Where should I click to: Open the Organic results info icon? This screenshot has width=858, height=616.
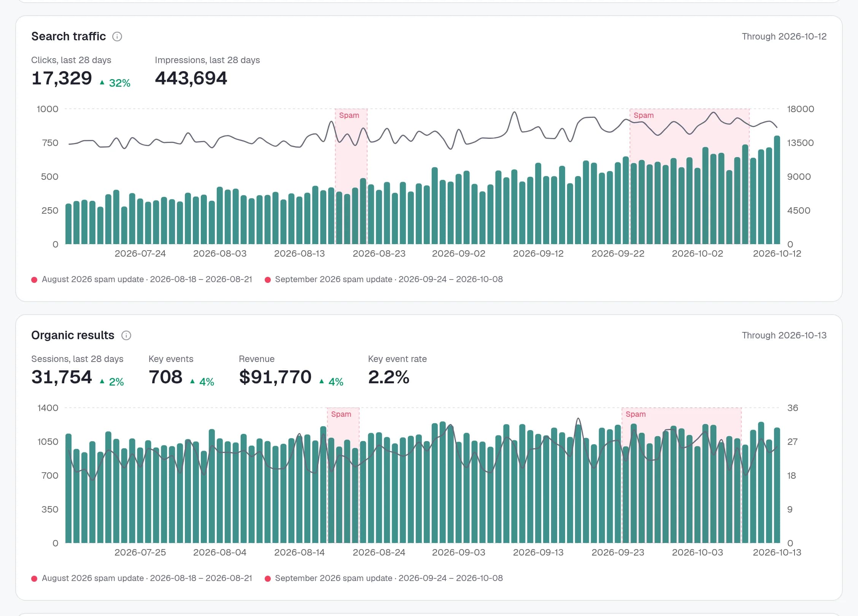126,335
